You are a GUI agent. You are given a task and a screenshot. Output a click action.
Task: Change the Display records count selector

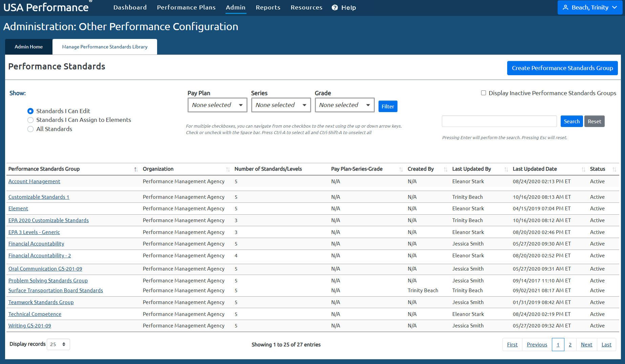58,344
